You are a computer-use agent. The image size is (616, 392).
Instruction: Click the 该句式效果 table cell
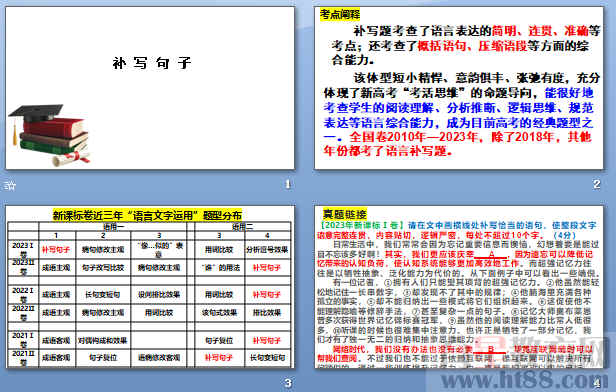[x=219, y=313]
